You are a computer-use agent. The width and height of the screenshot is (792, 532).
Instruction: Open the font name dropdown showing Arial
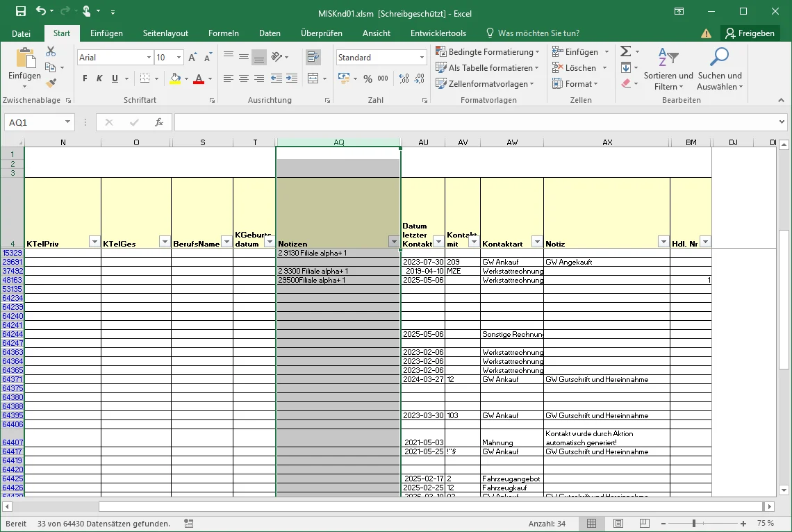149,58
